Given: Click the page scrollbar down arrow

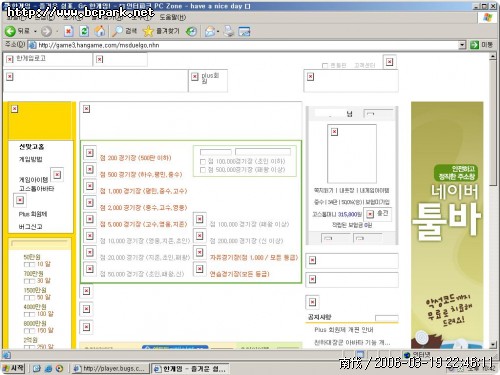Looking at the screenshot, I should click(x=493, y=345).
